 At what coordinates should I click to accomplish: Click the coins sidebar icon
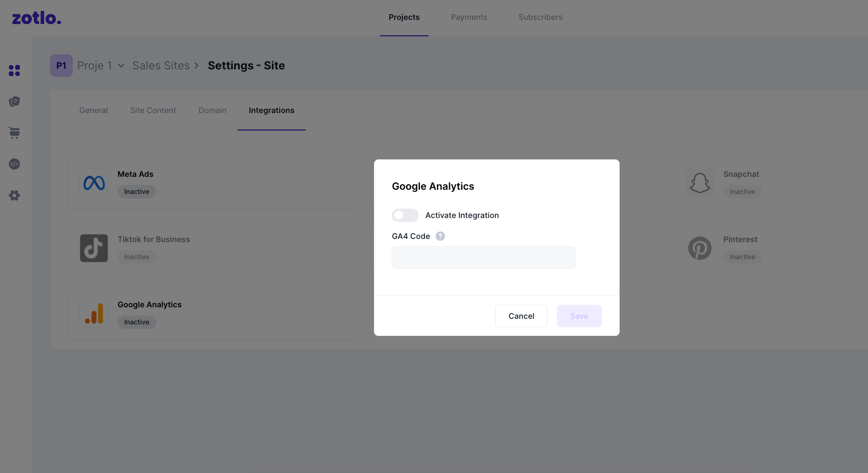(14, 101)
